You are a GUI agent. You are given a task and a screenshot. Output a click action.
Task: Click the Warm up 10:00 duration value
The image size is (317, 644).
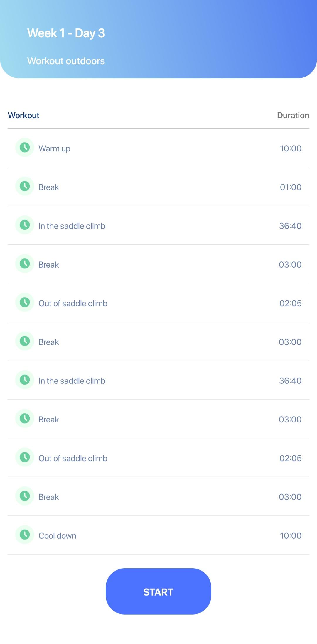tap(291, 148)
